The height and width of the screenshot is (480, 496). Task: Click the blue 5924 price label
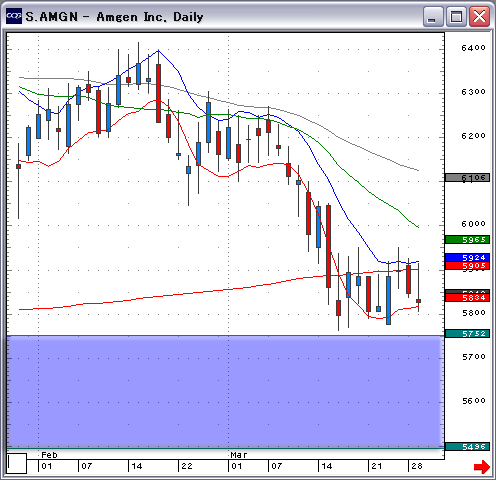(467, 257)
